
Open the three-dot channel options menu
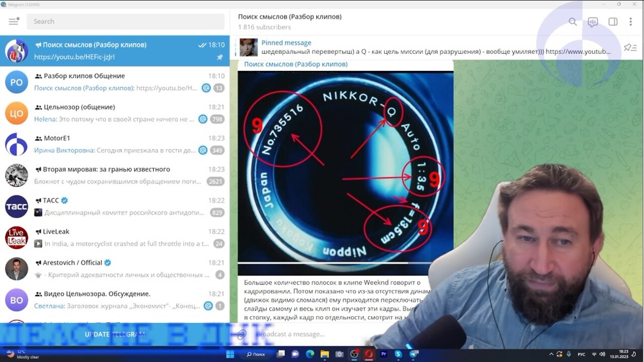(x=630, y=22)
